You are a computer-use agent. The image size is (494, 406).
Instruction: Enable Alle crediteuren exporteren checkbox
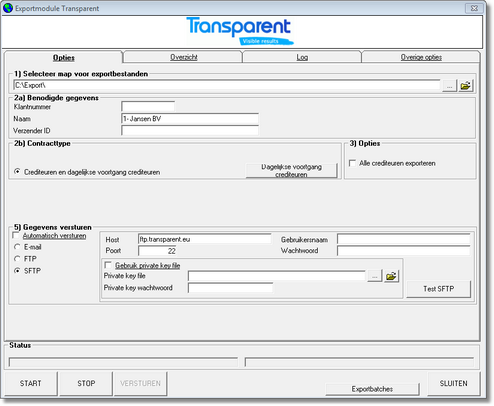click(352, 163)
